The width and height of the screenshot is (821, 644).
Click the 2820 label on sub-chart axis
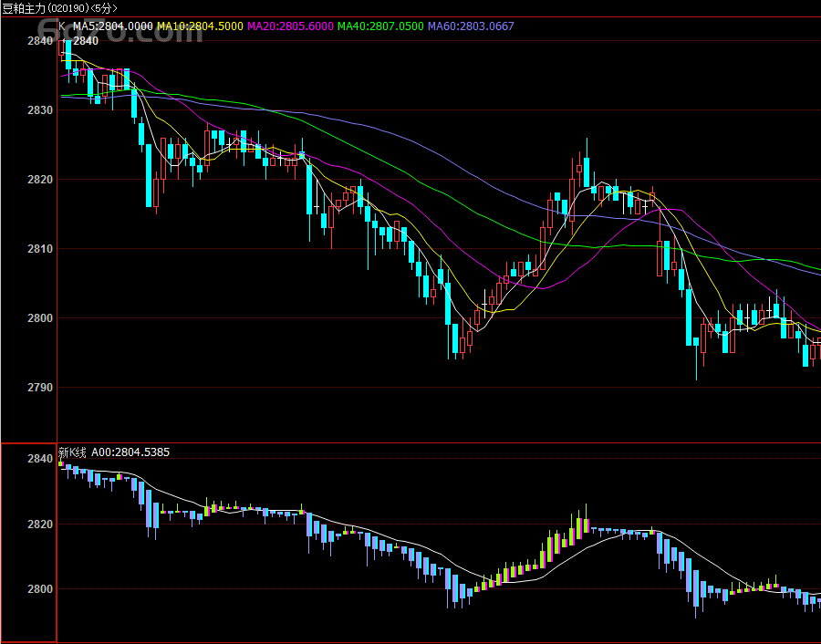pos(40,525)
